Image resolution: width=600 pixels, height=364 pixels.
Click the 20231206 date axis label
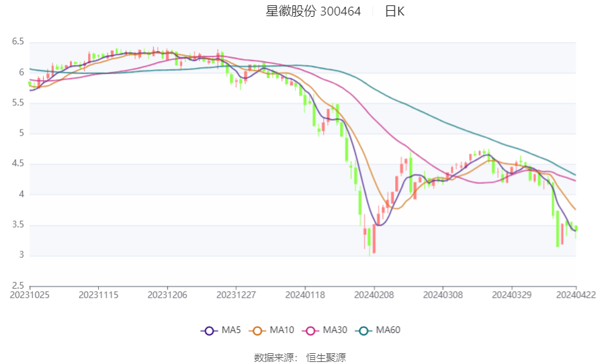167,295
